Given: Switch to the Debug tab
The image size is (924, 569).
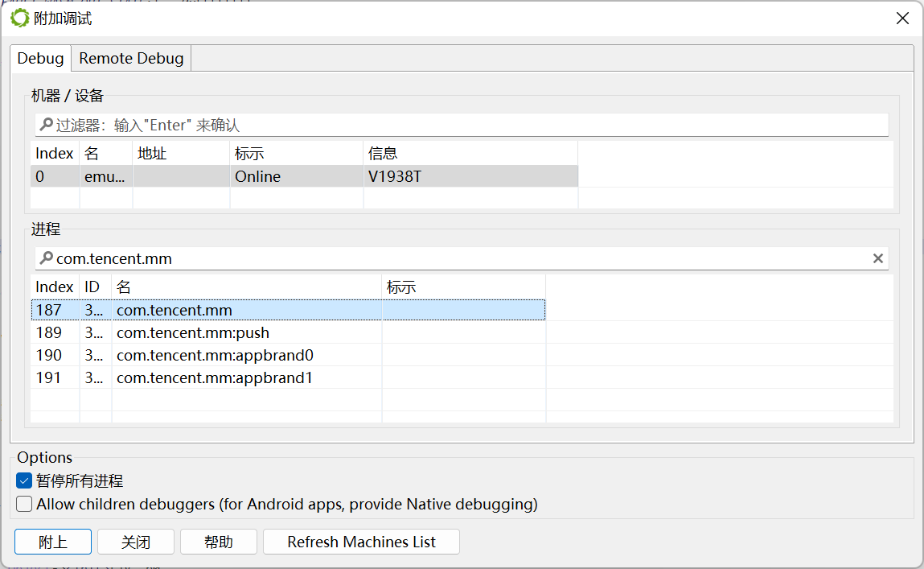Looking at the screenshot, I should tap(41, 59).
